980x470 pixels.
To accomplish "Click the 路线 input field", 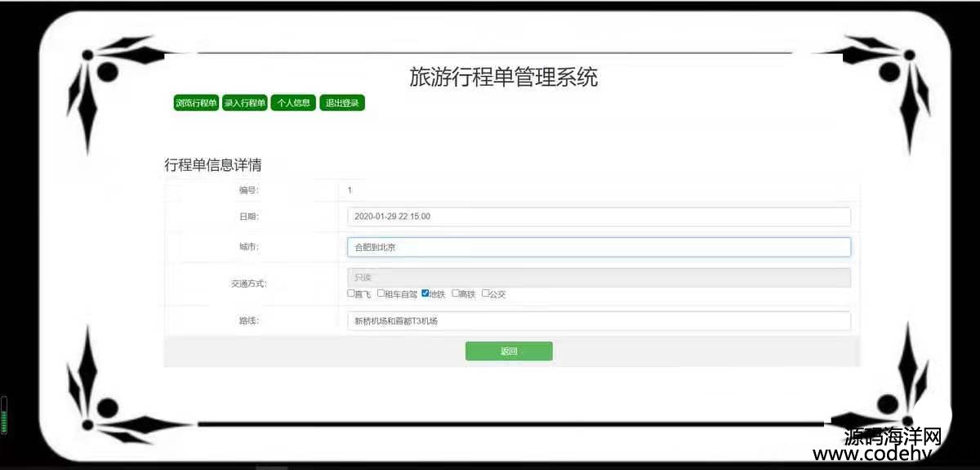I will [x=598, y=321].
